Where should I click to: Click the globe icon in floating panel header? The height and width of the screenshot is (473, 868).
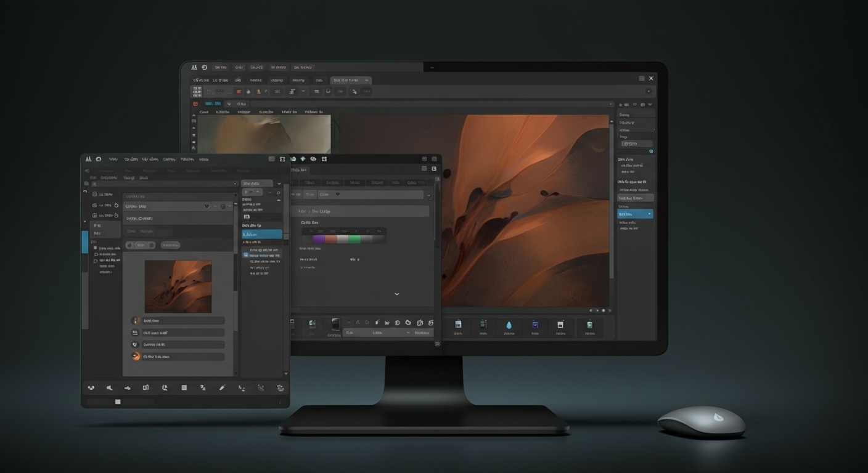(x=313, y=158)
